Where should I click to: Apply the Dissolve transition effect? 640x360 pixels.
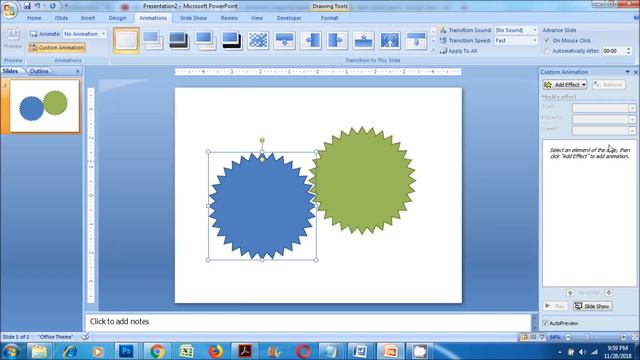(x=258, y=40)
